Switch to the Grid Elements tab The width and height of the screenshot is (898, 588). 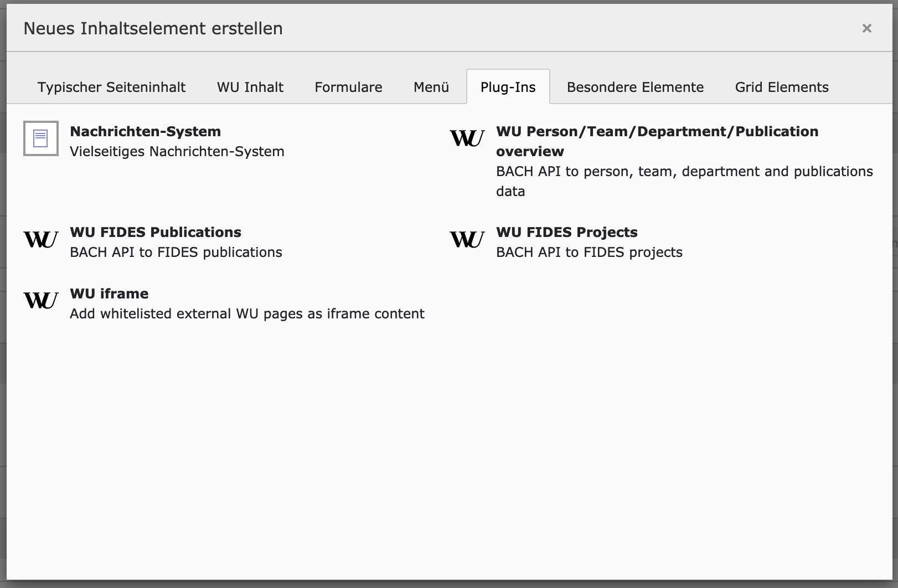tap(782, 87)
